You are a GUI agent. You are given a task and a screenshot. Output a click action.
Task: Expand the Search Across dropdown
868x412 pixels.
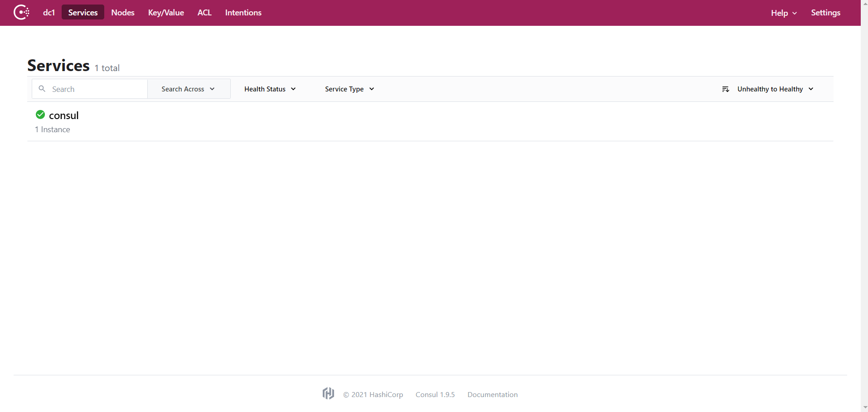(188, 89)
